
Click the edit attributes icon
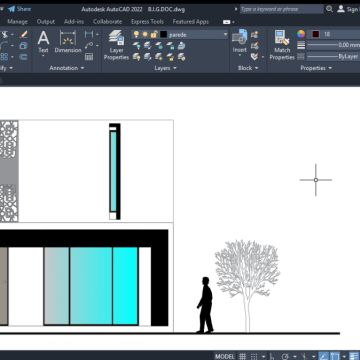click(255, 56)
